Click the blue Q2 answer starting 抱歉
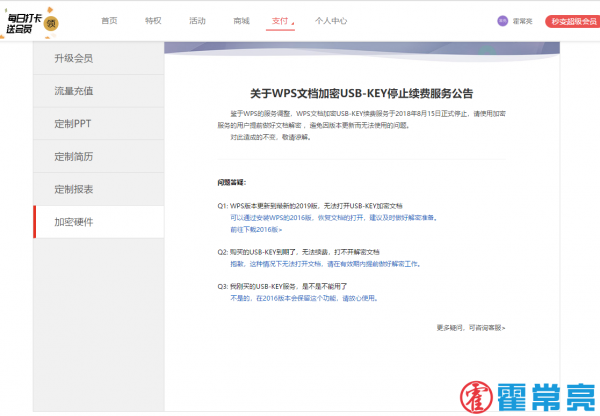 pyautogui.click(x=326, y=264)
